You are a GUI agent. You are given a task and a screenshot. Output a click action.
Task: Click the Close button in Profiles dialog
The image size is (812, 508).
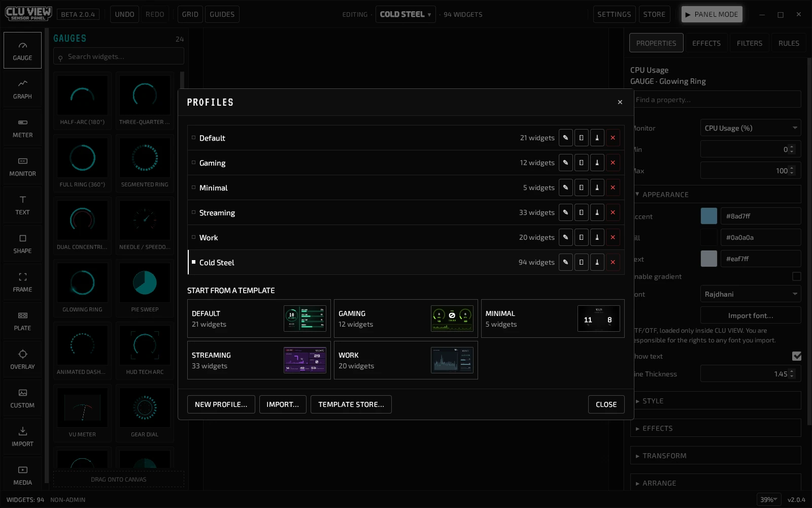click(x=606, y=404)
